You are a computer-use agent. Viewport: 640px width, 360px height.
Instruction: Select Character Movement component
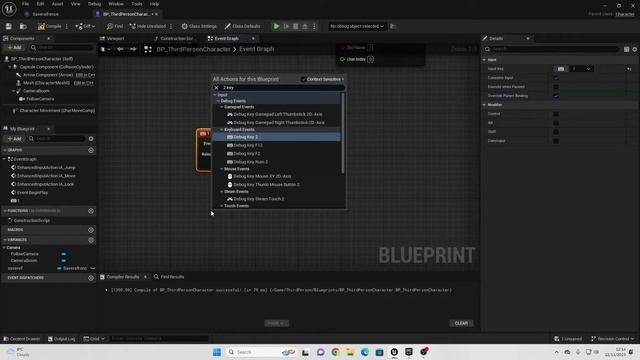point(57,111)
